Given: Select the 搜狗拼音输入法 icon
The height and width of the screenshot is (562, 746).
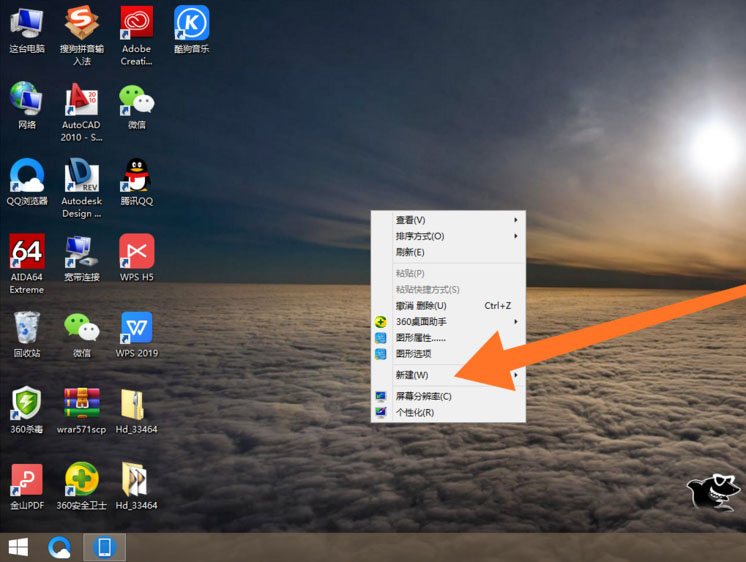Looking at the screenshot, I should click(81, 36).
